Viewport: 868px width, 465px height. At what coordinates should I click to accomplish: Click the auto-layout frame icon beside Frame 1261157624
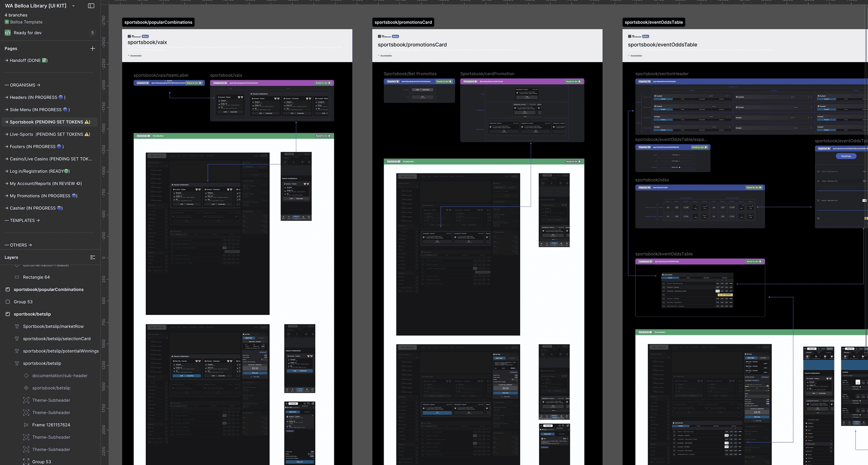[25, 425]
